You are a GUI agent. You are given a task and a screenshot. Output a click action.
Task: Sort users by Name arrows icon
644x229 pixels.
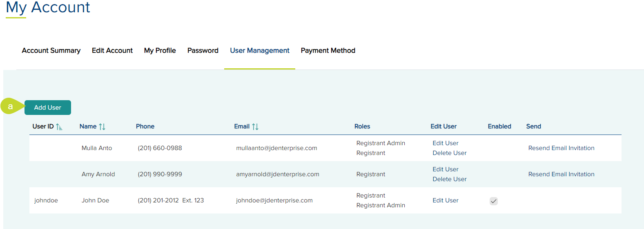pyautogui.click(x=102, y=127)
